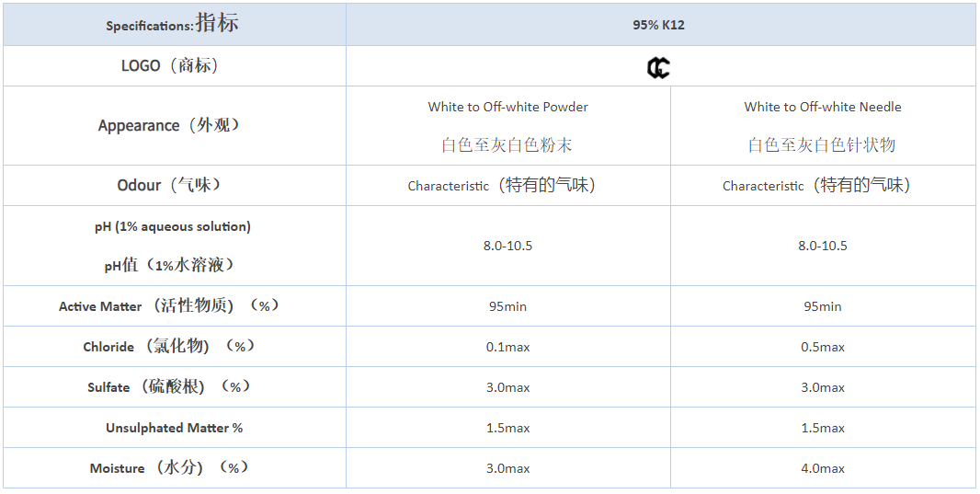
Task: Click the CC logo icon
Action: pyautogui.click(x=658, y=67)
